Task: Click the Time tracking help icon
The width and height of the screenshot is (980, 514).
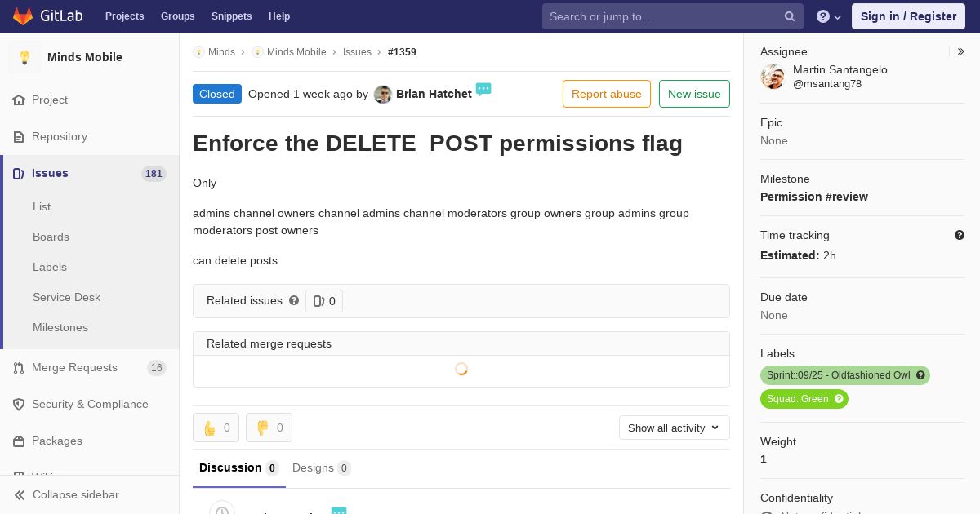Action: (960, 235)
